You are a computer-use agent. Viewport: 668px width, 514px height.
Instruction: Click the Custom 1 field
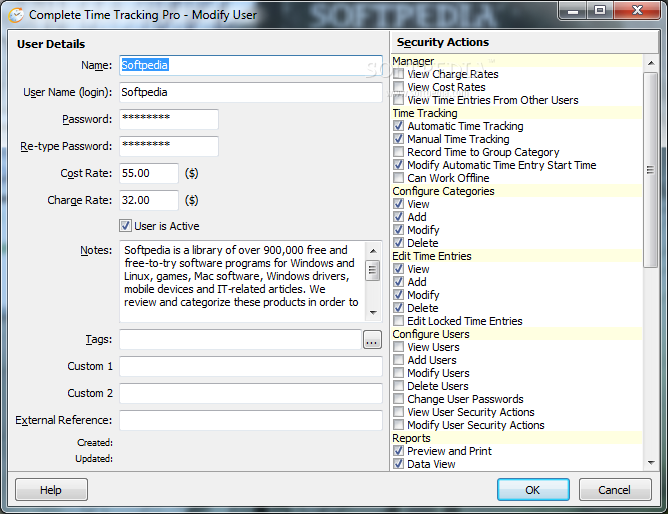tap(250, 367)
